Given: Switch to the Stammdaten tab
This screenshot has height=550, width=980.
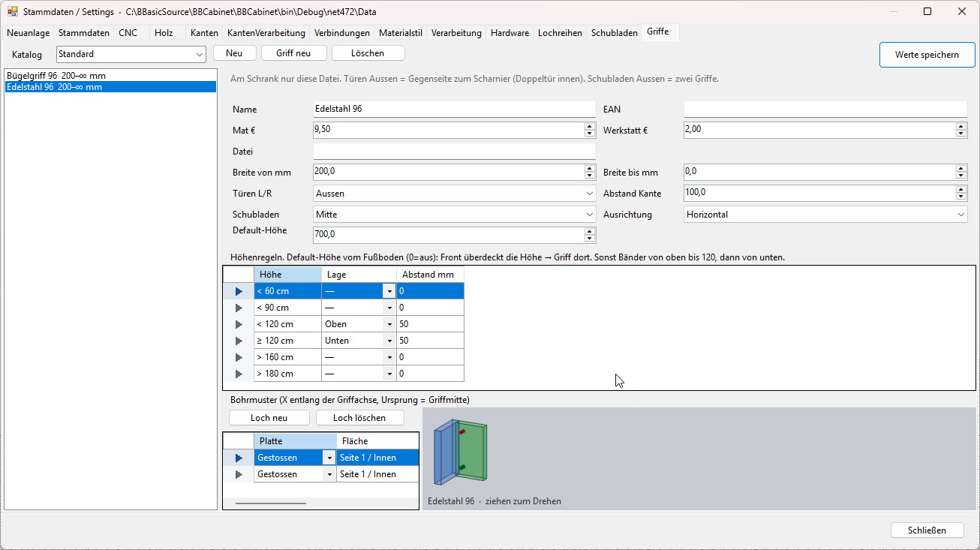Looking at the screenshot, I should pos(83,33).
